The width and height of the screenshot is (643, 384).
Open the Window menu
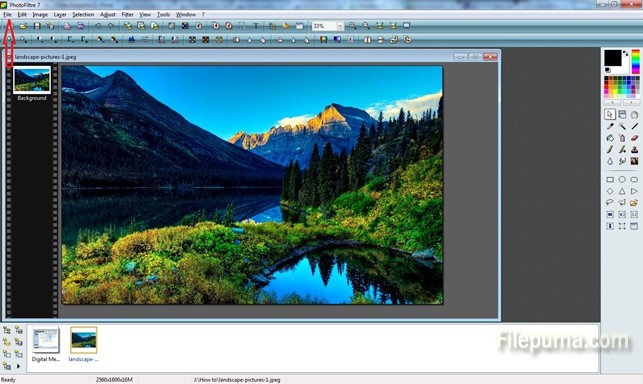click(x=186, y=14)
